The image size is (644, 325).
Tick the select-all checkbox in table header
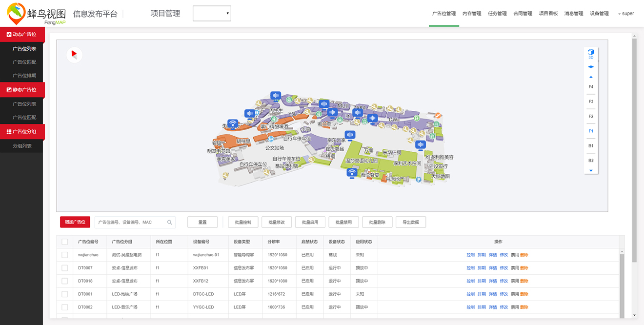(65, 242)
